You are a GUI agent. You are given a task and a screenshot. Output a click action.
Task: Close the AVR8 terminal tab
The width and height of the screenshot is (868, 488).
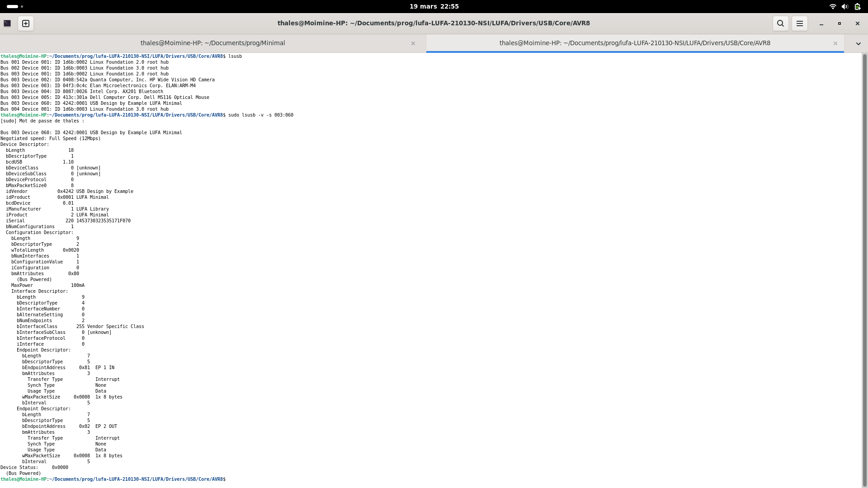pos(835,43)
